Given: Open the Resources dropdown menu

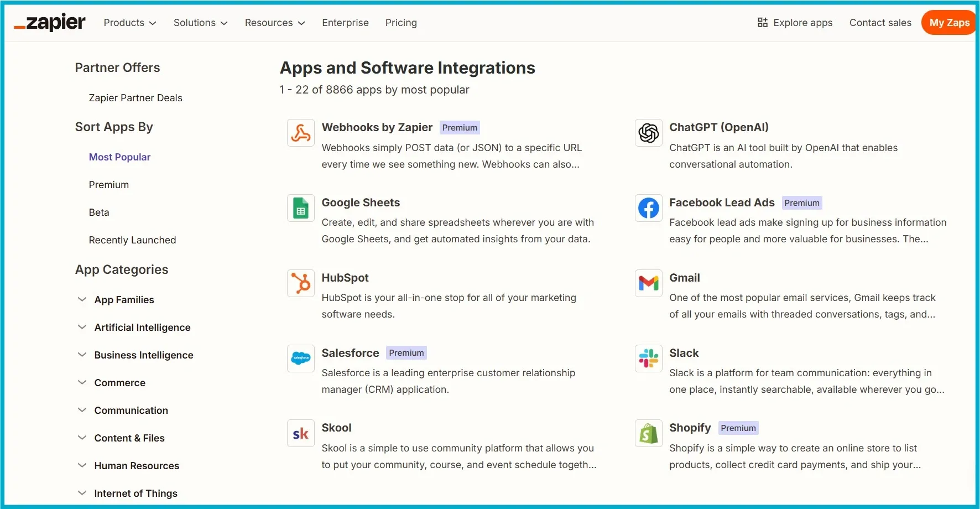Looking at the screenshot, I should pos(274,23).
